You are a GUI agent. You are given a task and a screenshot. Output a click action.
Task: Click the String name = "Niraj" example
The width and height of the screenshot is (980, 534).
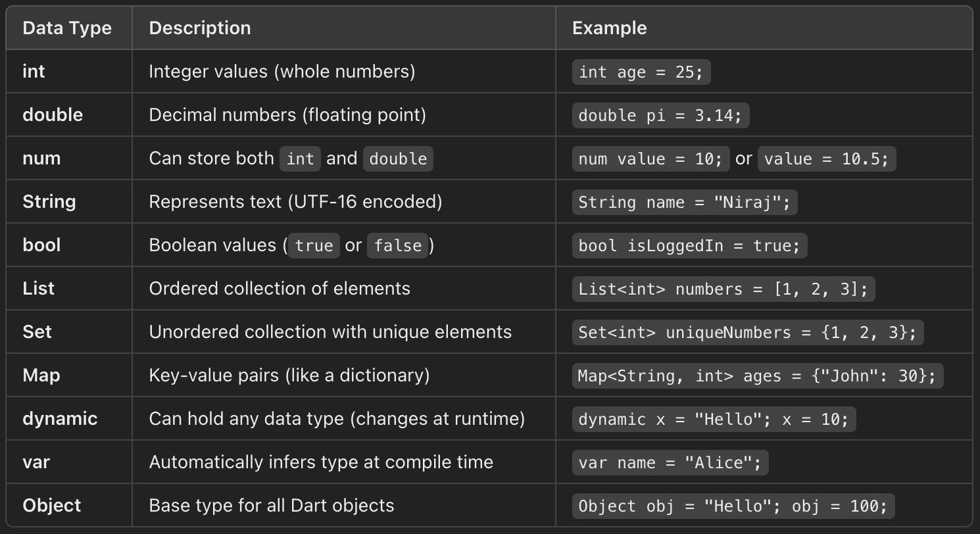[684, 202]
